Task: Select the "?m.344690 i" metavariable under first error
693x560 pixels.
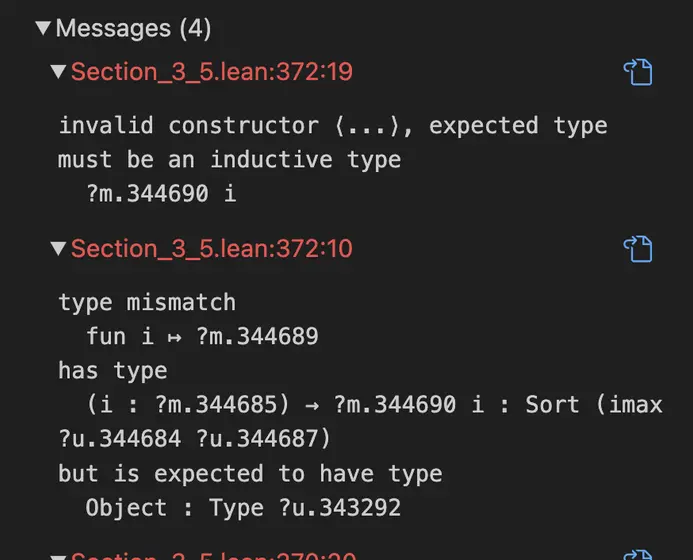Action: pos(161,193)
